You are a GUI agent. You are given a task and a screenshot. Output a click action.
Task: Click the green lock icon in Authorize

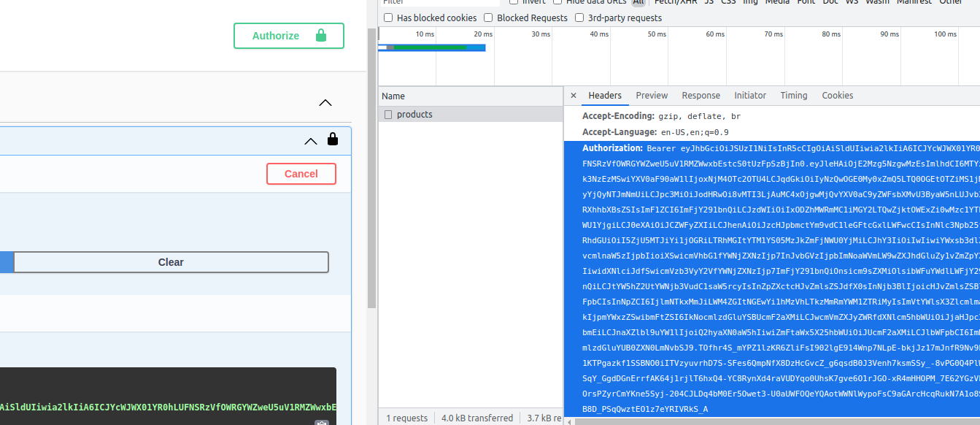[320, 35]
